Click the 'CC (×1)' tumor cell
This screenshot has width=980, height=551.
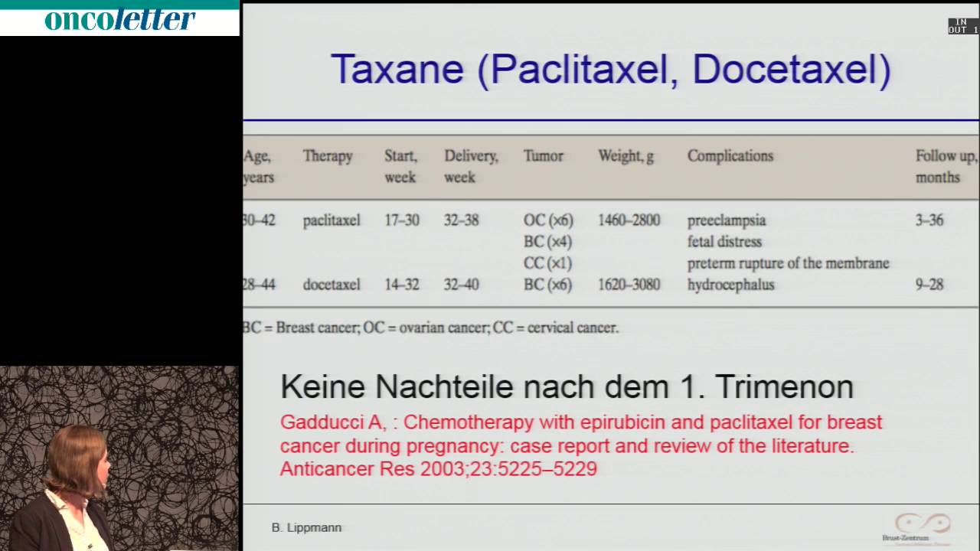click(x=548, y=263)
